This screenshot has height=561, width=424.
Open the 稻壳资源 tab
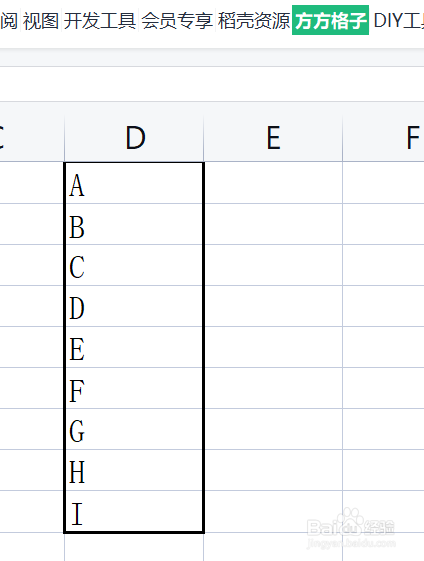tap(254, 20)
